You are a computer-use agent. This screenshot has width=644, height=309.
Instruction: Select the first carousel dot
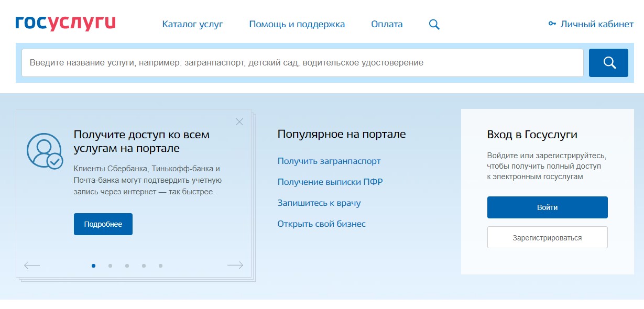(x=93, y=266)
